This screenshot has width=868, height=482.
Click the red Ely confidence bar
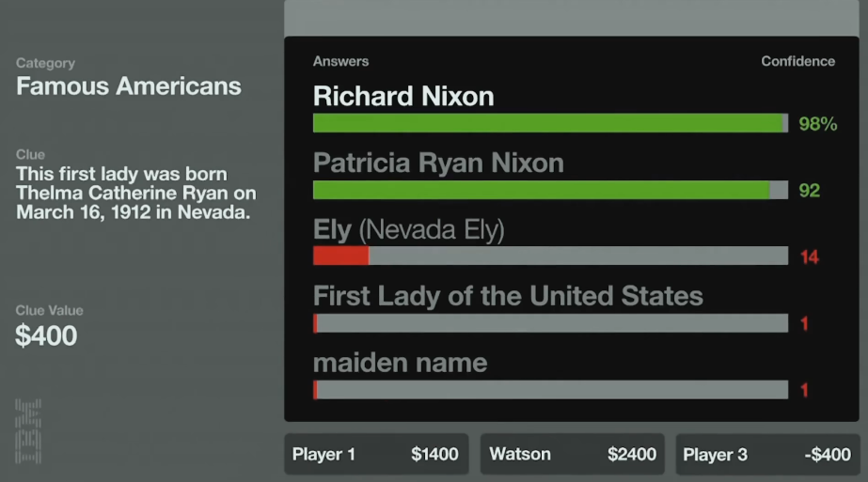[x=340, y=256]
